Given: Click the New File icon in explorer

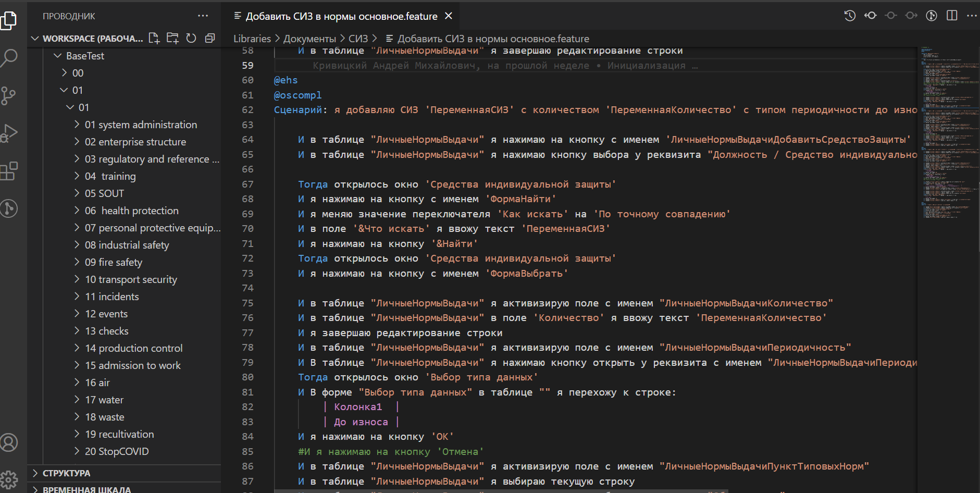Looking at the screenshot, I should pos(154,38).
